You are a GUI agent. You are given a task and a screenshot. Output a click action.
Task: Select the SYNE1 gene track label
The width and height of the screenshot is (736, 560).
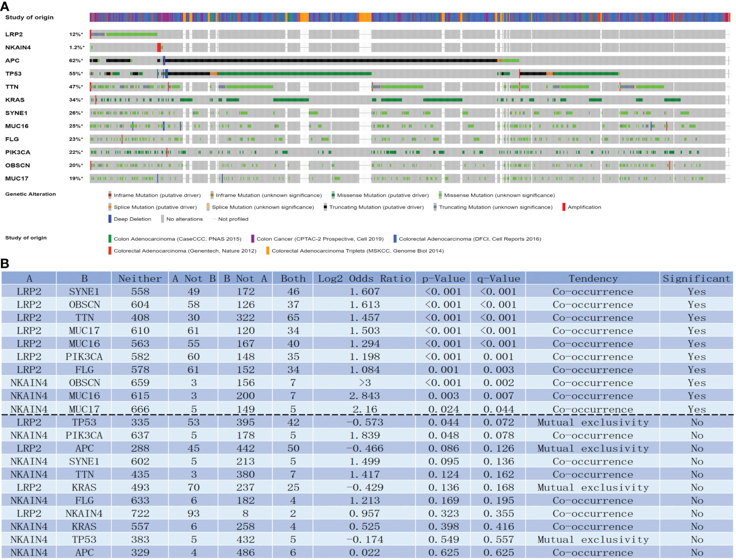[16, 113]
